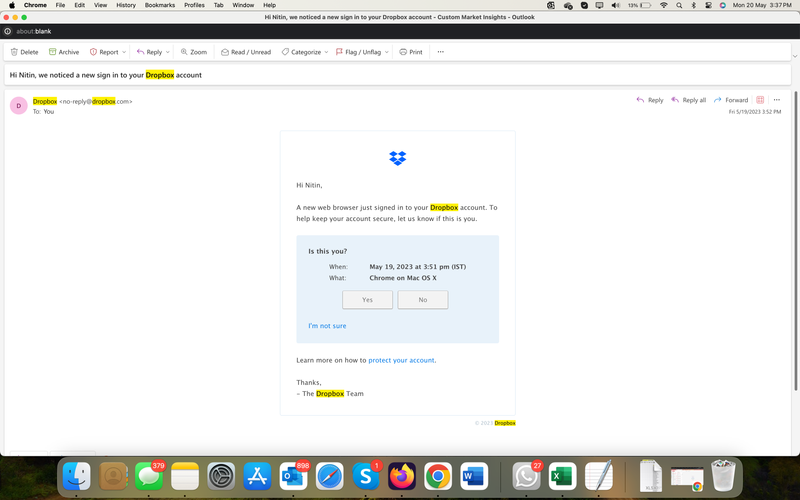Viewport: 800px width, 500px height.
Task: Open Excel from the Dock
Action: click(x=563, y=476)
